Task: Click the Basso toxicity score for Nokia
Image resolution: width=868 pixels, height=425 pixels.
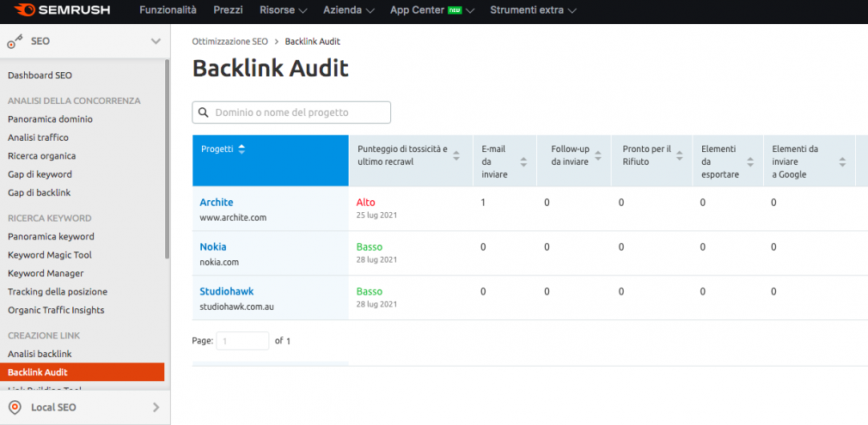Action: click(370, 246)
